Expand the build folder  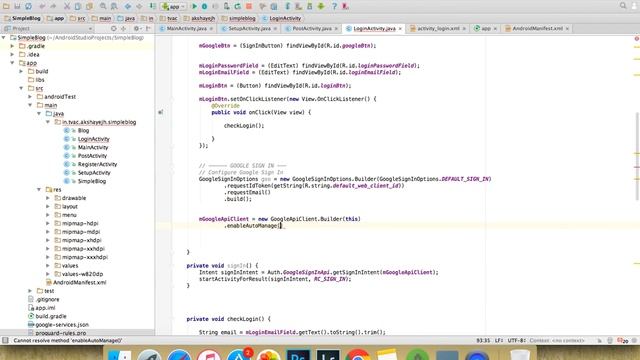coord(22,71)
